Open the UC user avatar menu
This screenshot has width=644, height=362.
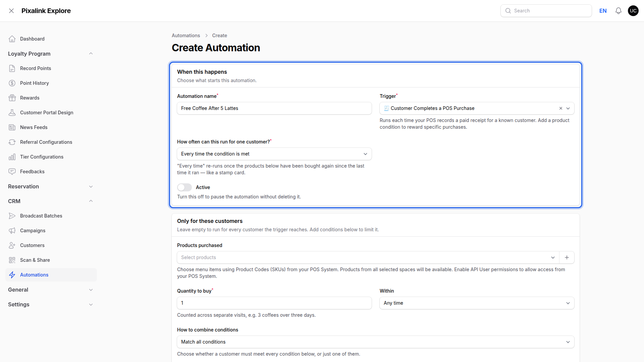(633, 11)
